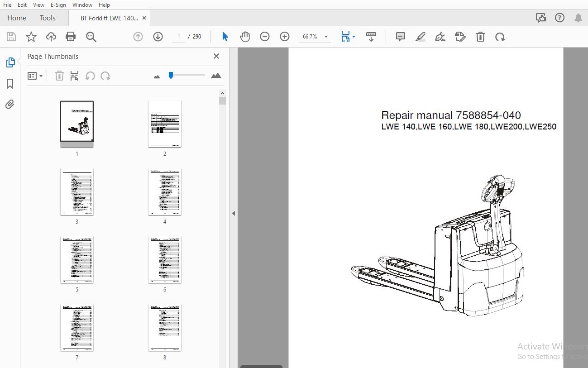Open notifications via the bell icon

tap(578, 18)
